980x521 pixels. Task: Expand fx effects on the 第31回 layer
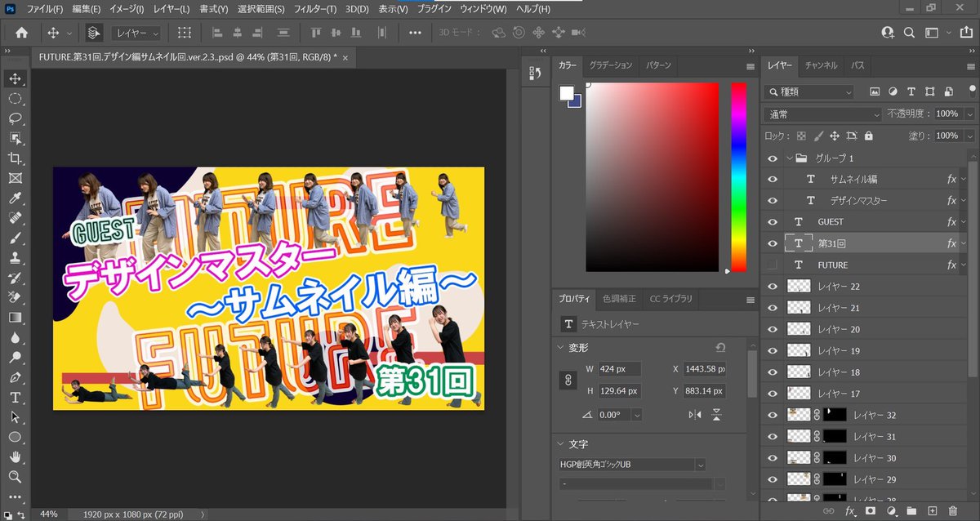[x=963, y=243]
